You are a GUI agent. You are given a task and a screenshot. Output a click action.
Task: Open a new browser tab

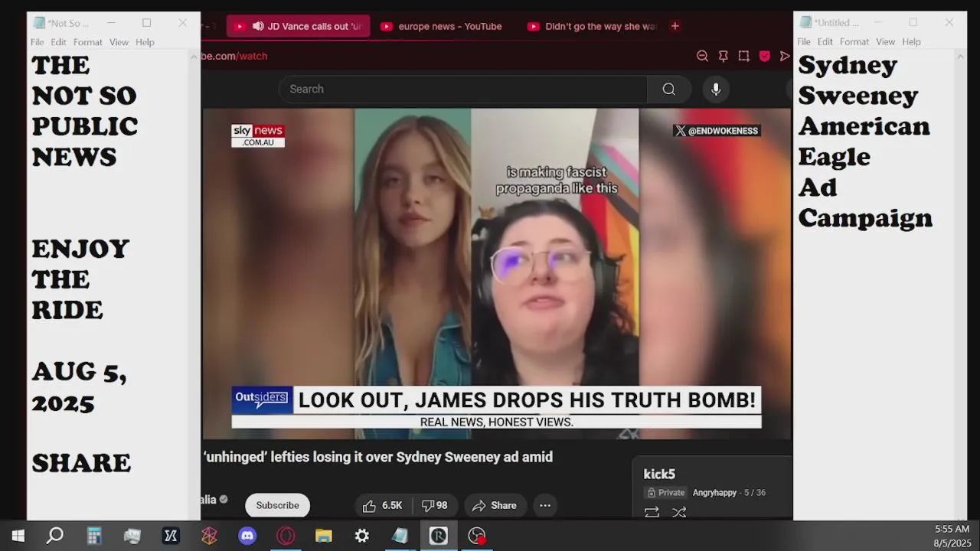point(675,26)
